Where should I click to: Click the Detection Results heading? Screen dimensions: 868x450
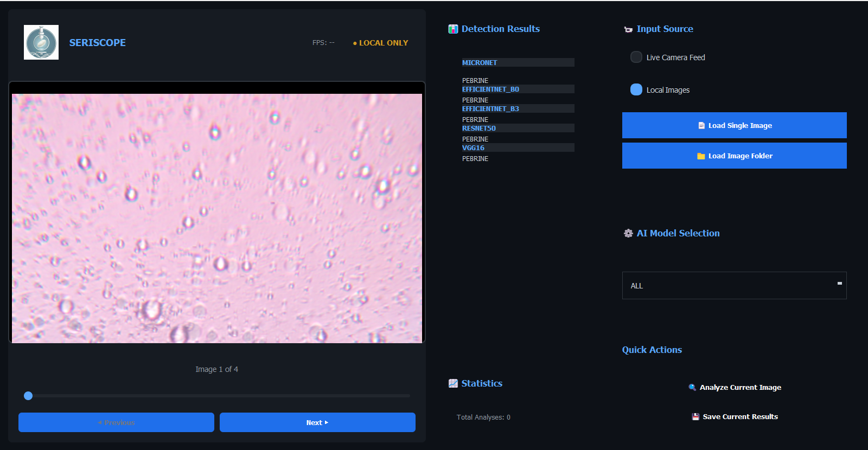[x=501, y=29]
